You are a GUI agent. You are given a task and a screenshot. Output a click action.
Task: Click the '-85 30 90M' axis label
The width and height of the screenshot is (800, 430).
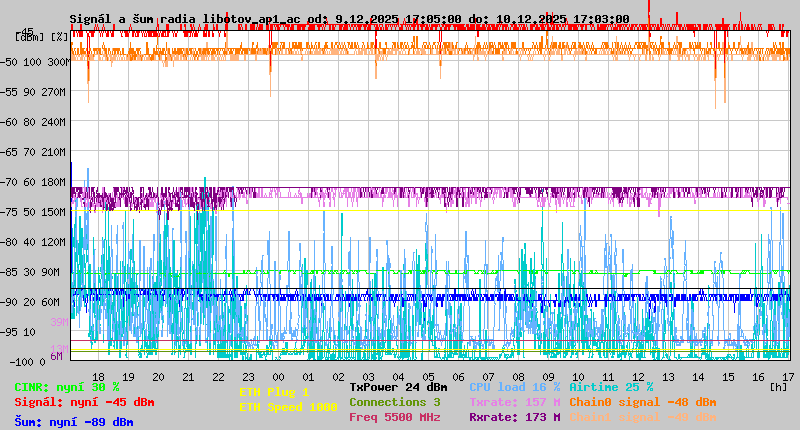(x=30, y=272)
